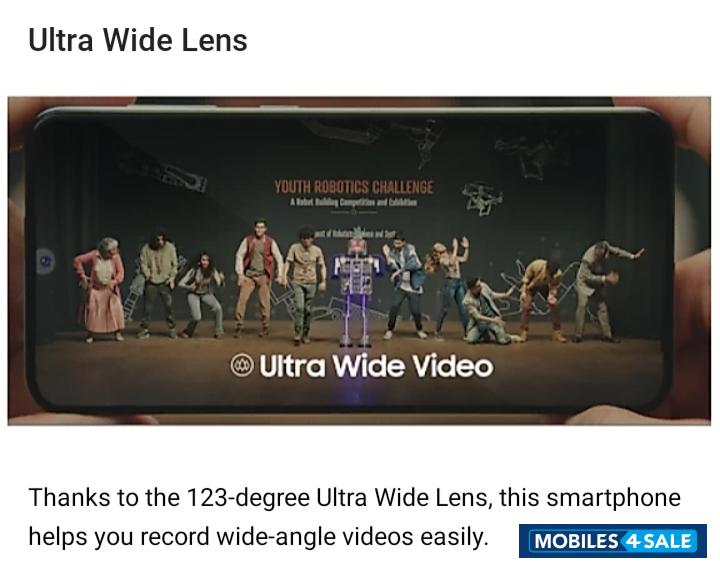Click the glowing robot at center stage
Viewport: 720px width, 570px height.
click(x=356, y=291)
